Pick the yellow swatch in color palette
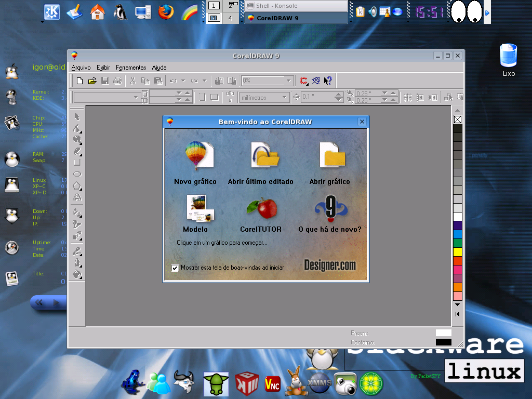 [x=457, y=252]
